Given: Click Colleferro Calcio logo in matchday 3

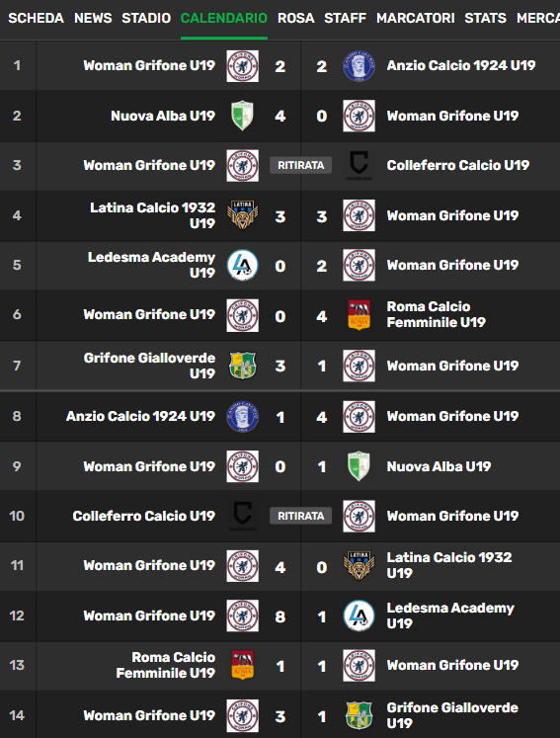Looking at the screenshot, I should pos(359,165).
